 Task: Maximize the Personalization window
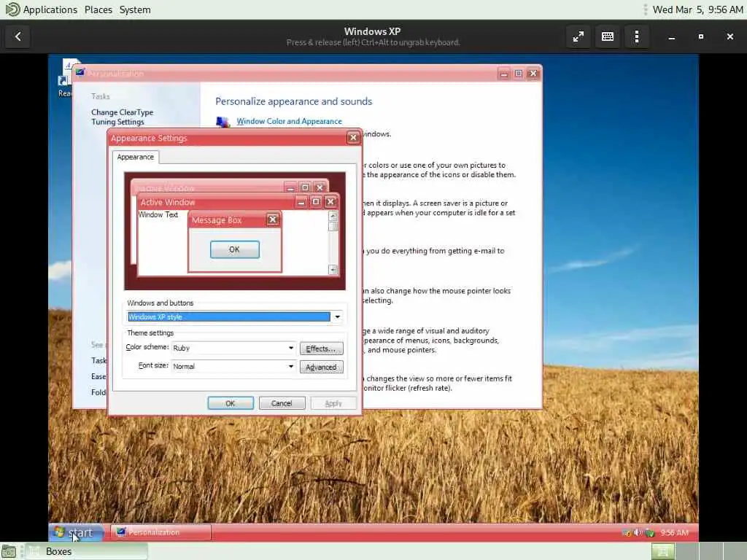(519, 74)
